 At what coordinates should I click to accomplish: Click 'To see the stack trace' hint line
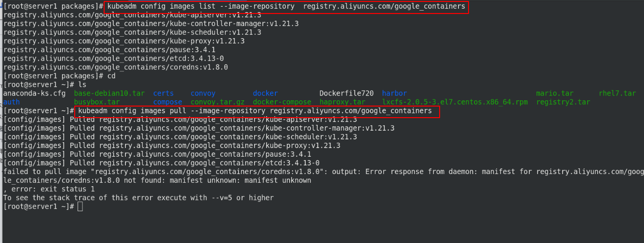(x=138, y=197)
